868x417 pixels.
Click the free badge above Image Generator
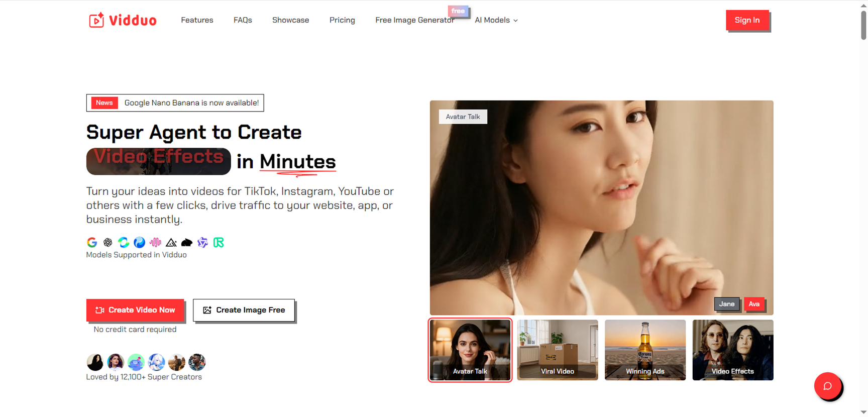(x=458, y=11)
